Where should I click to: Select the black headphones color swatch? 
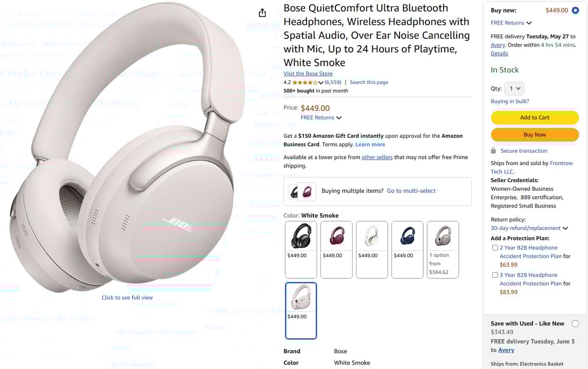[x=301, y=250]
